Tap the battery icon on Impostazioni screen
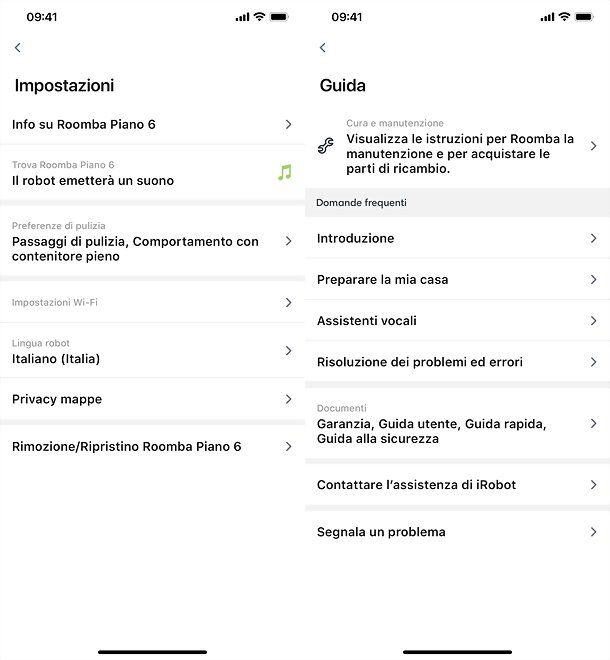The image size is (610, 660). (279, 17)
